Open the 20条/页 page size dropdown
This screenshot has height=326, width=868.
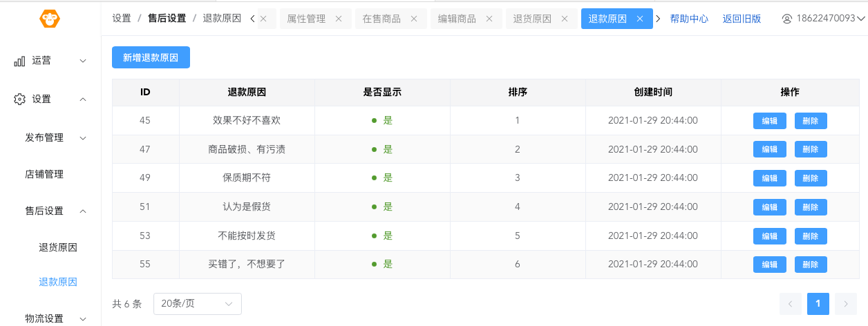click(197, 304)
